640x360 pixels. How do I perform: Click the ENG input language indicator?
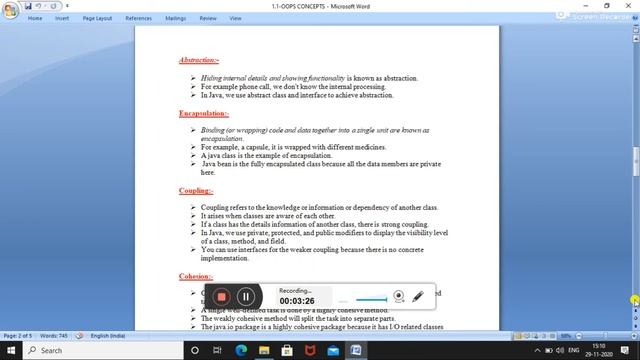coord(573,350)
